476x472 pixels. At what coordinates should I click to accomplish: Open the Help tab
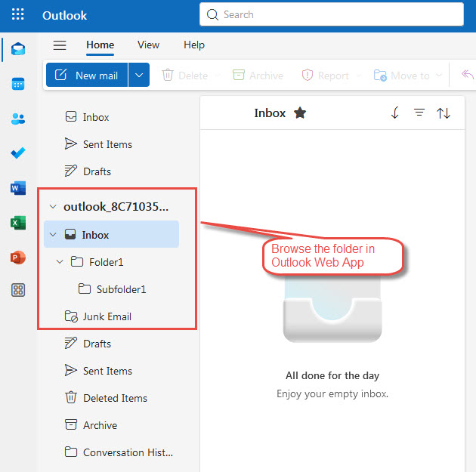point(194,45)
